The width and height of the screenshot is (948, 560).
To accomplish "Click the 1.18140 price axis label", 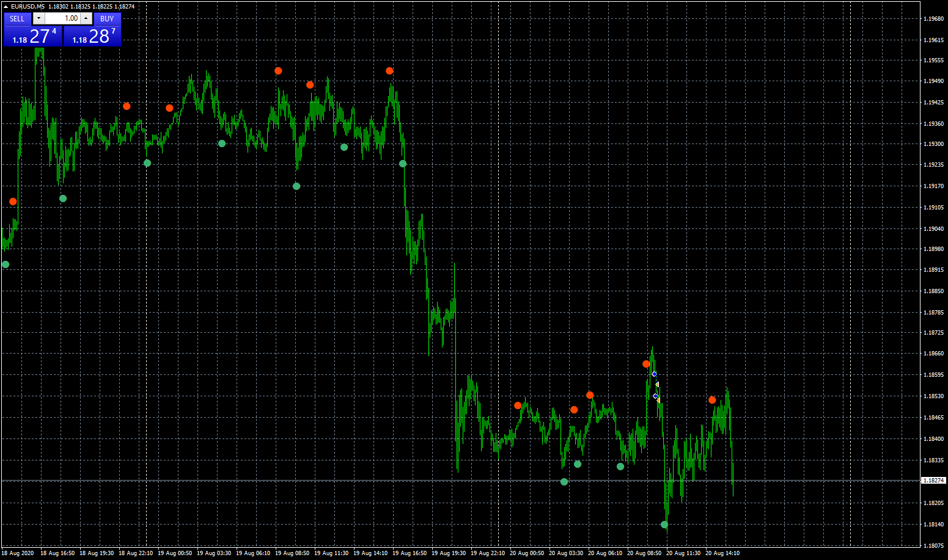I will (933, 525).
